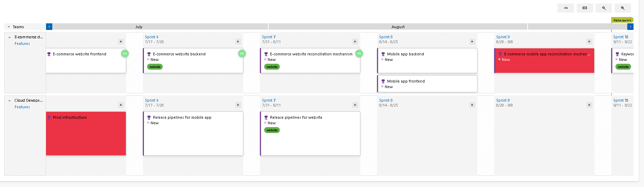Select website tag on website reconciliation mechanism card

tap(272, 67)
